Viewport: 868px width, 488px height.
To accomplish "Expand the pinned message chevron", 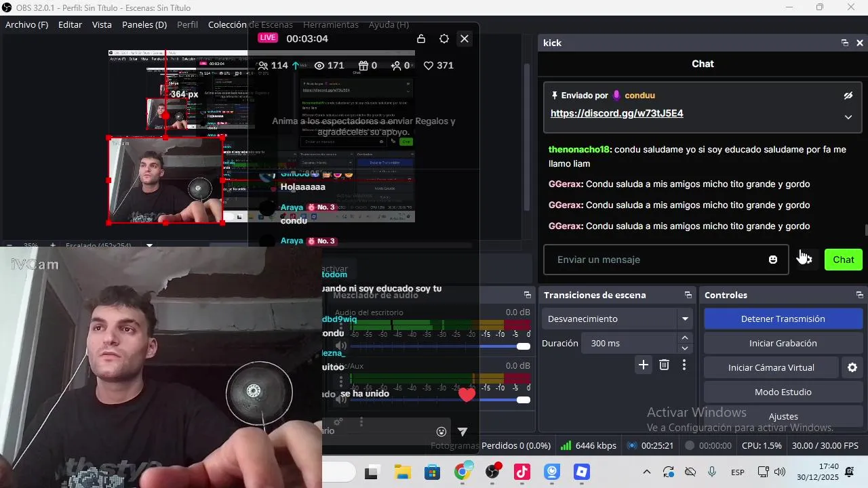I will 848,117.
